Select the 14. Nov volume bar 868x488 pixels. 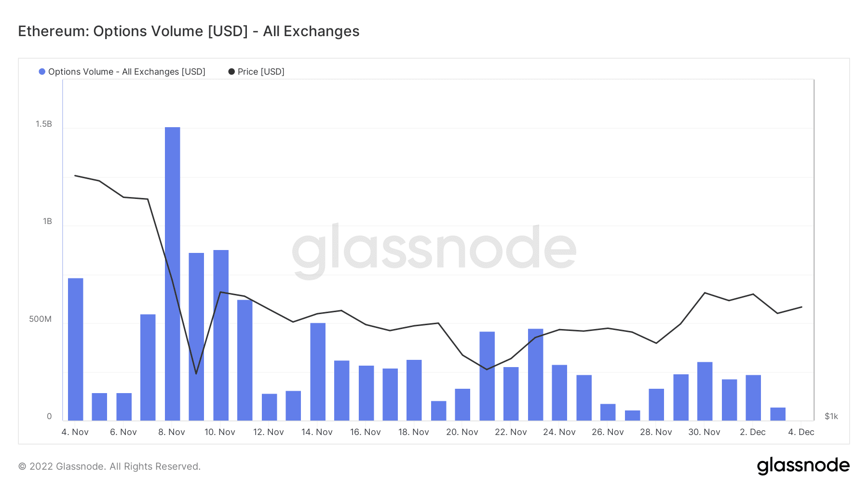click(318, 372)
